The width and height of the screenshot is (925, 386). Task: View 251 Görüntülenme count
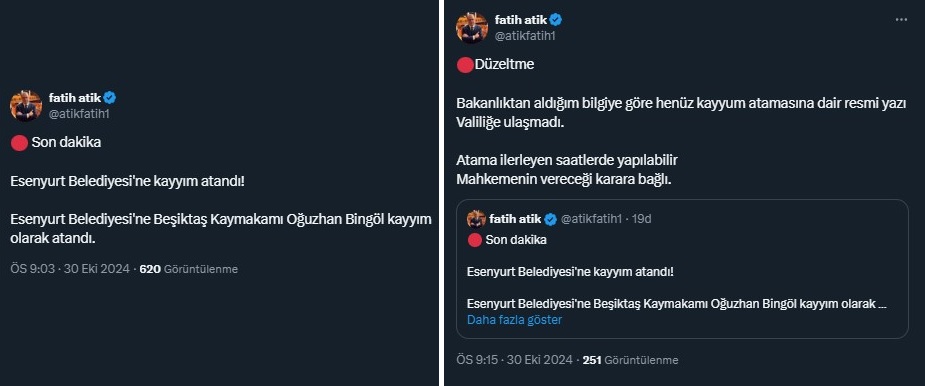click(x=631, y=360)
